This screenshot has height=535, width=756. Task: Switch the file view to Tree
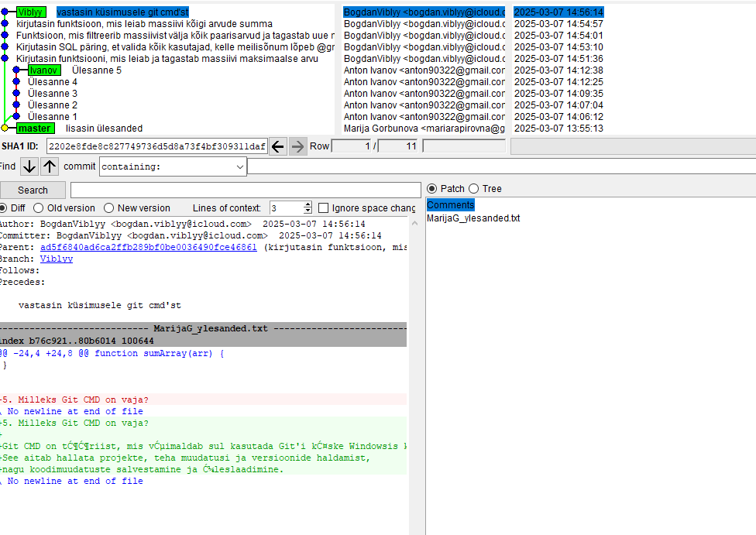tap(473, 189)
